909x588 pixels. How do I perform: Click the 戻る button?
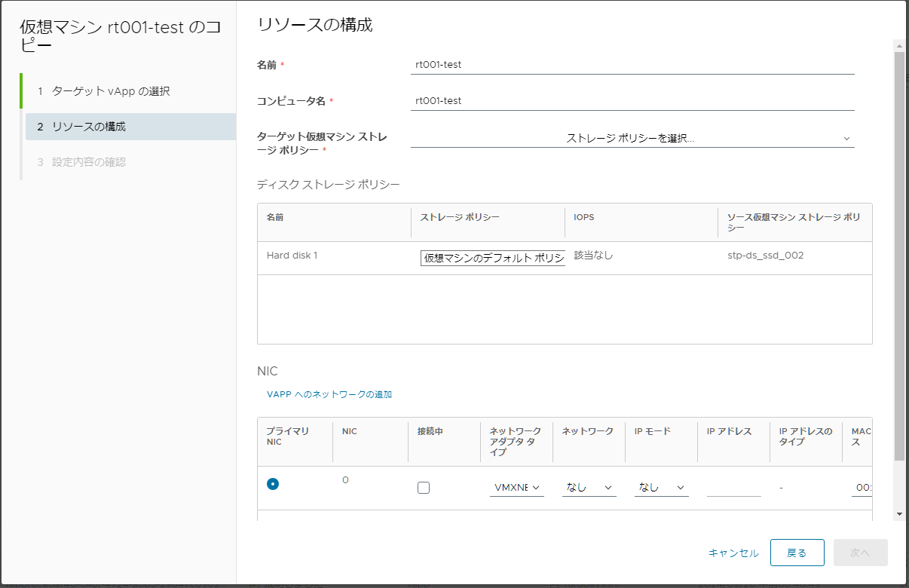797,553
